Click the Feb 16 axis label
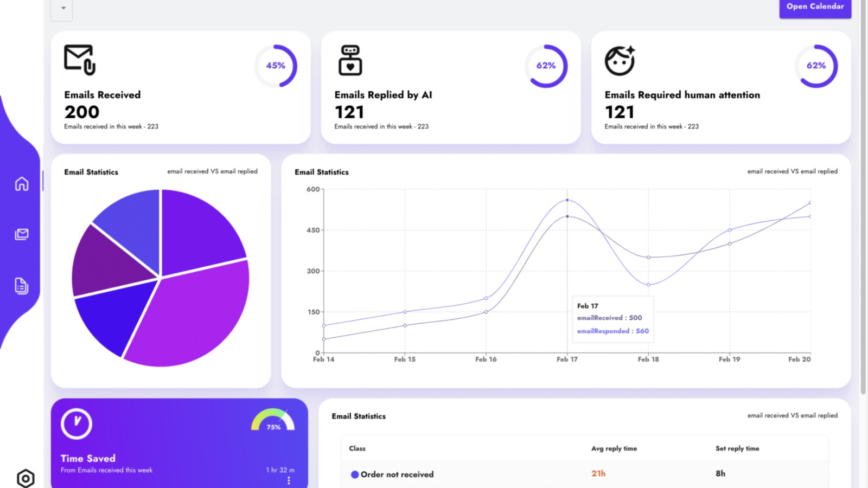Image resolution: width=868 pixels, height=488 pixels. click(486, 359)
